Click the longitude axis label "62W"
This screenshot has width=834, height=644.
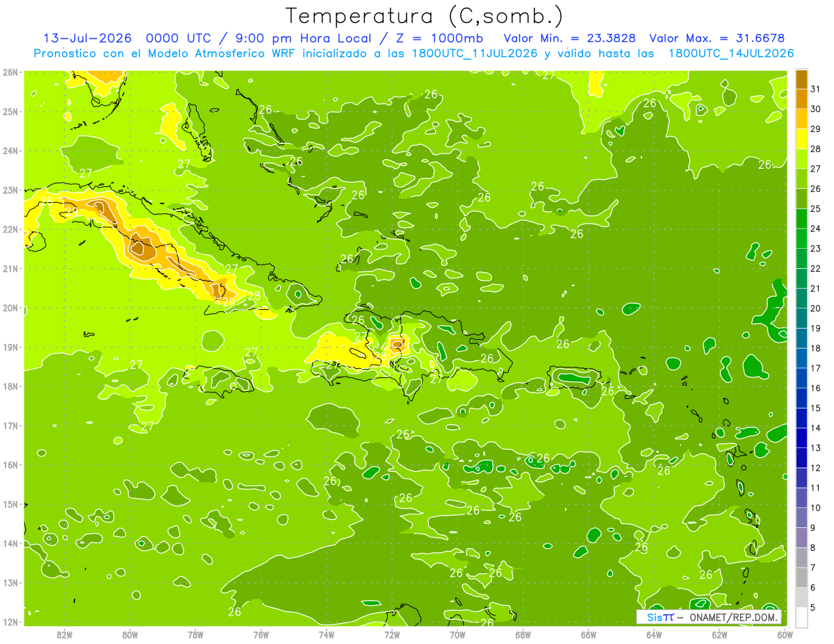coord(719,634)
